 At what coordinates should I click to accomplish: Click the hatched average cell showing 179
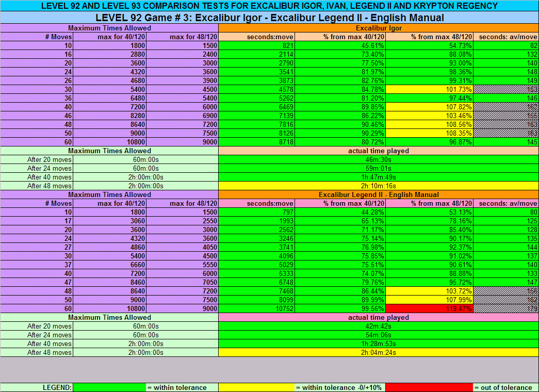(x=506, y=308)
